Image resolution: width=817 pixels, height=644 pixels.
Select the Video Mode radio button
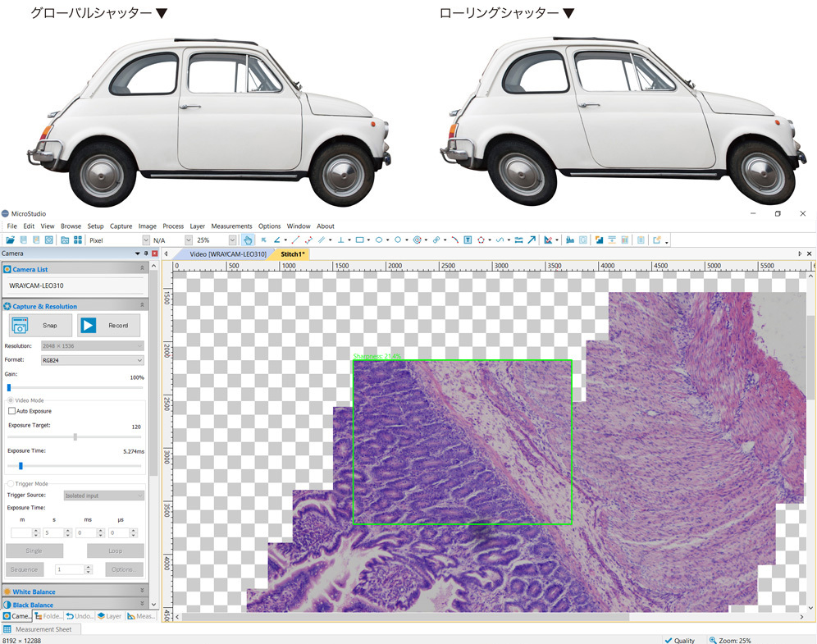[x=11, y=400]
